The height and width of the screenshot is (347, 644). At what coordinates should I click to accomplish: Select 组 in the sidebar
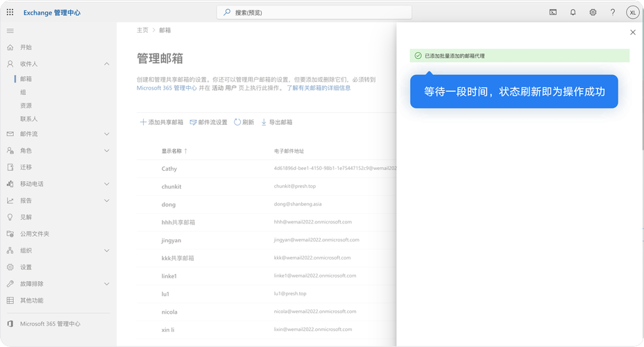click(x=23, y=92)
